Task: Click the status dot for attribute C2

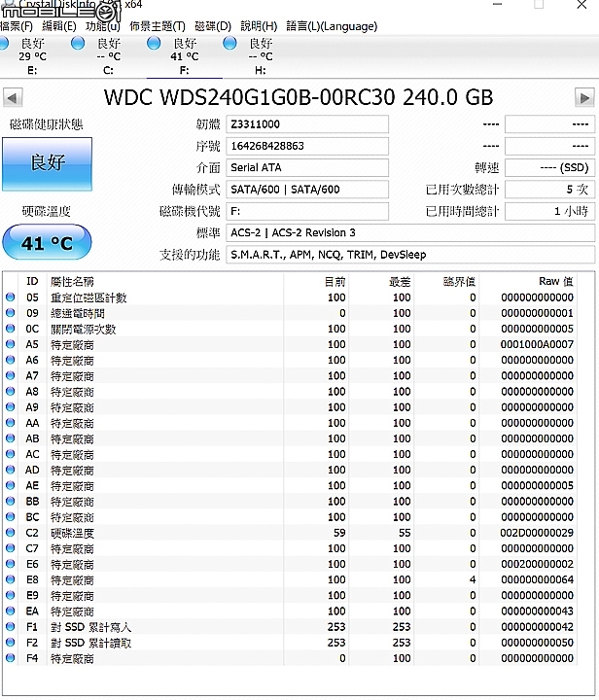Action: click(11, 533)
